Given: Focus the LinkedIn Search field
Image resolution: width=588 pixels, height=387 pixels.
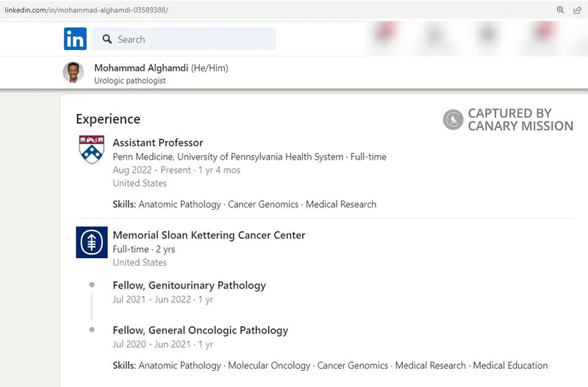Looking at the screenshot, I should (184, 39).
